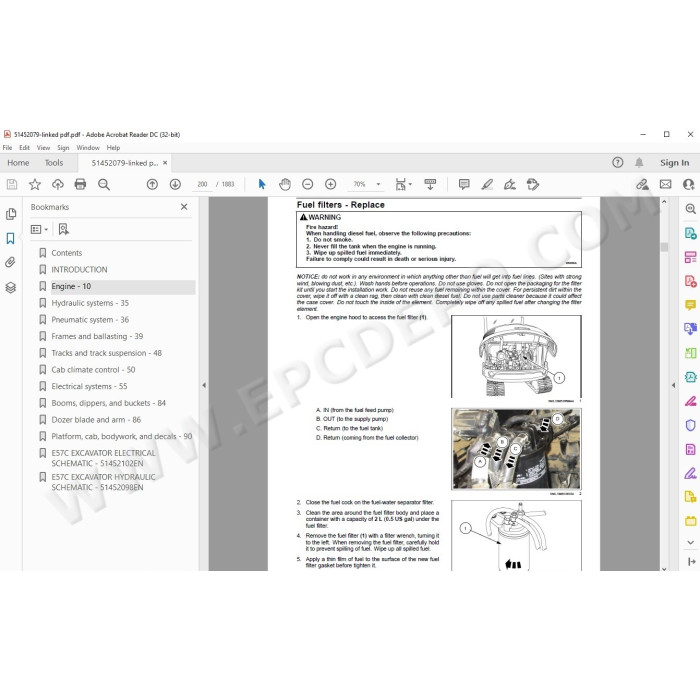This screenshot has width=700, height=700.
Task: Click the Share link icon
Action: point(642,184)
